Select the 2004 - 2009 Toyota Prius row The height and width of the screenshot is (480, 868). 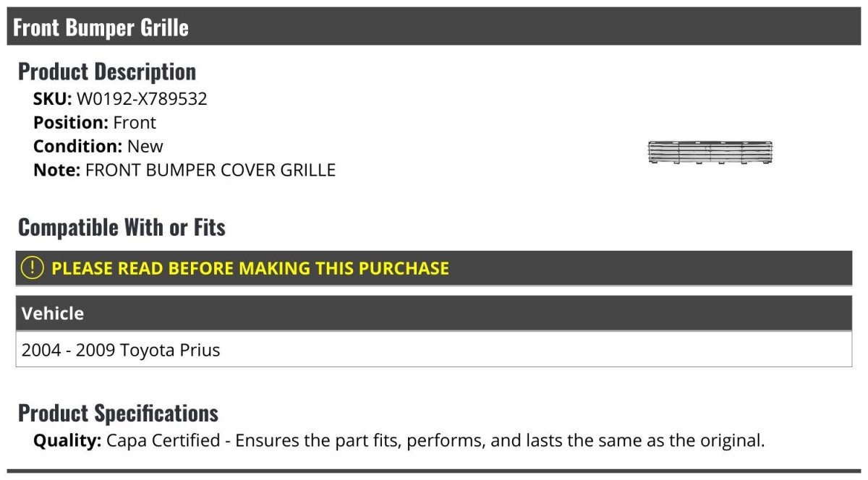[434, 350]
